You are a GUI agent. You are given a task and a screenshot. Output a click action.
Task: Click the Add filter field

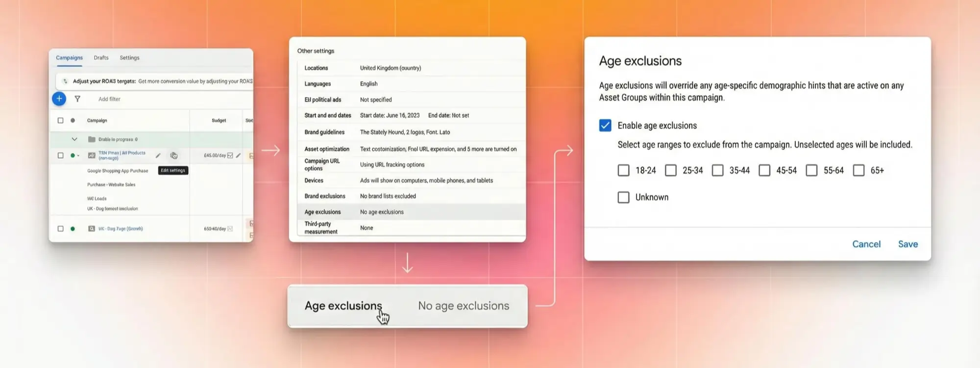(x=109, y=99)
